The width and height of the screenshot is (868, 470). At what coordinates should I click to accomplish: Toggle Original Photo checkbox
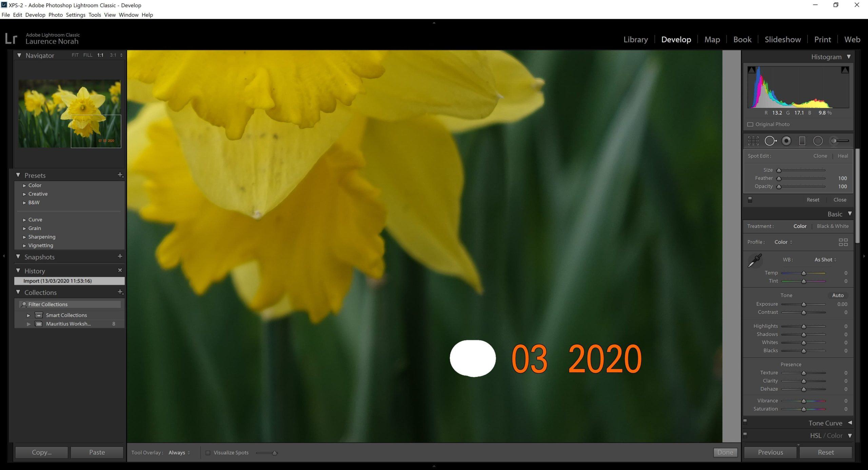click(x=750, y=124)
